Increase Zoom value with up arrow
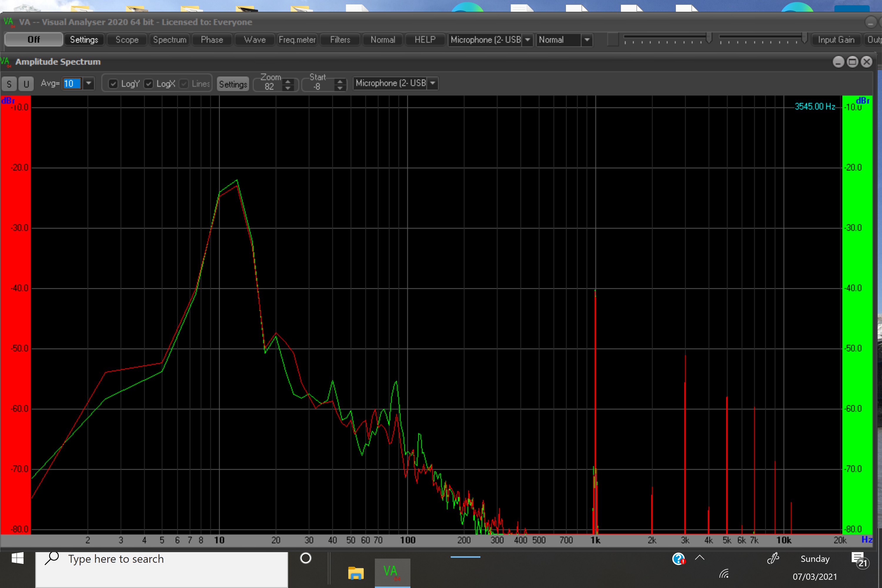The height and width of the screenshot is (588, 882). click(288, 81)
